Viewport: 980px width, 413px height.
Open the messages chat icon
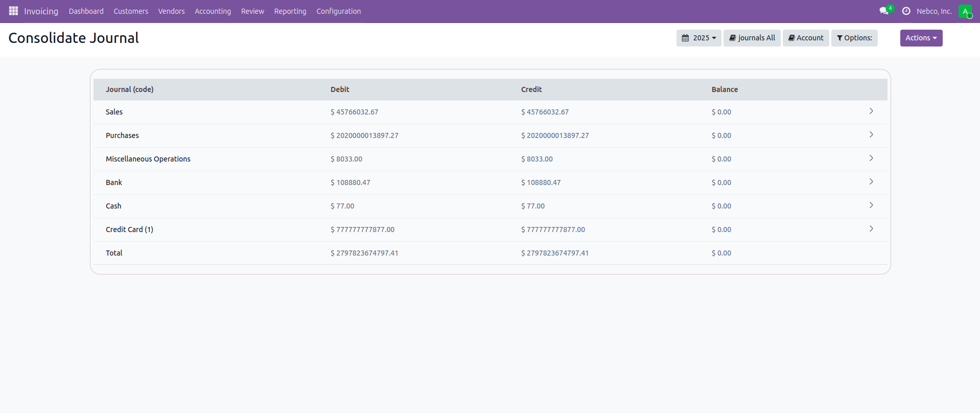[884, 11]
